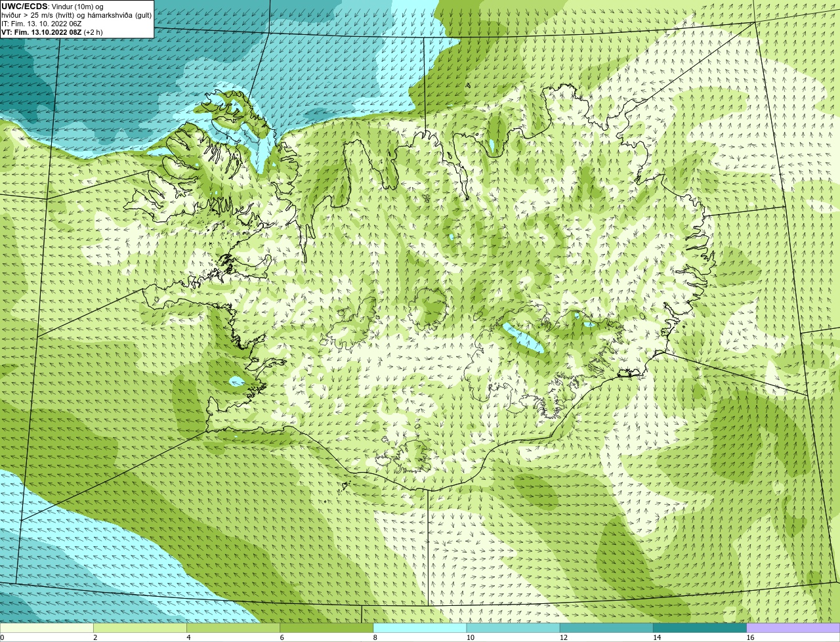This screenshot has width=840, height=642.
Task: Click the 6–8 olive green legend swatch
Action: 327,628
